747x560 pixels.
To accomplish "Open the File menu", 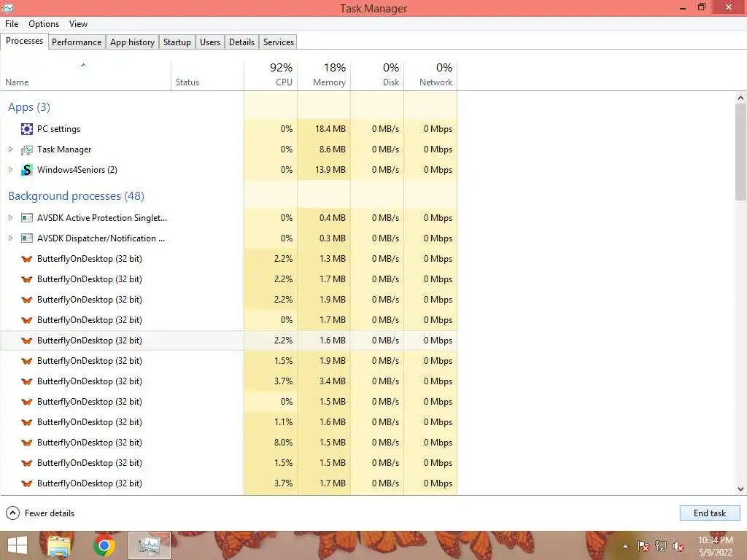I will (x=12, y=24).
